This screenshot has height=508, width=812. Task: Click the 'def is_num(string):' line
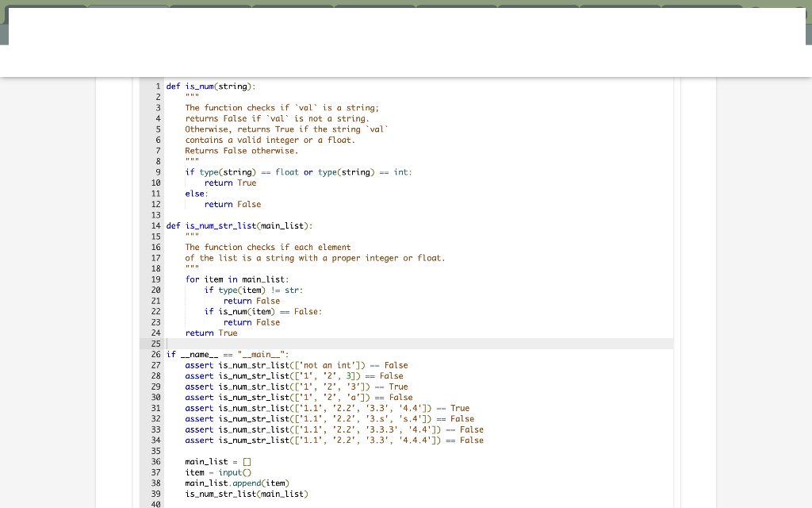(211, 87)
